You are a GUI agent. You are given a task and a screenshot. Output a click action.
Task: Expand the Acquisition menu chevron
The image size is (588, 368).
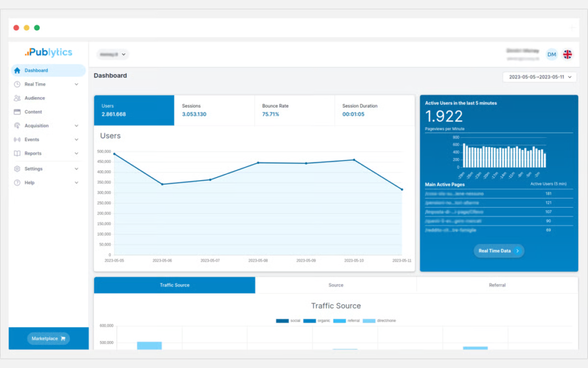pyautogui.click(x=76, y=126)
